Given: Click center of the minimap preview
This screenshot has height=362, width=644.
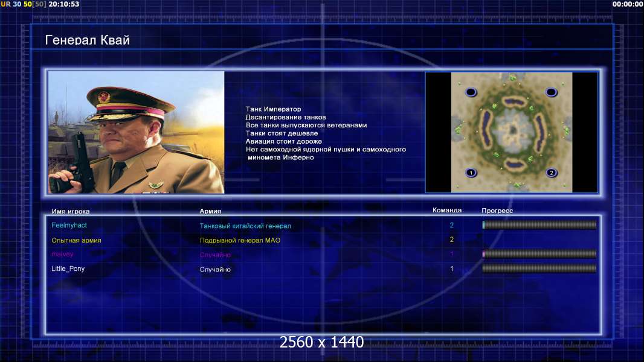Looking at the screenshot, I should [511, 132].
